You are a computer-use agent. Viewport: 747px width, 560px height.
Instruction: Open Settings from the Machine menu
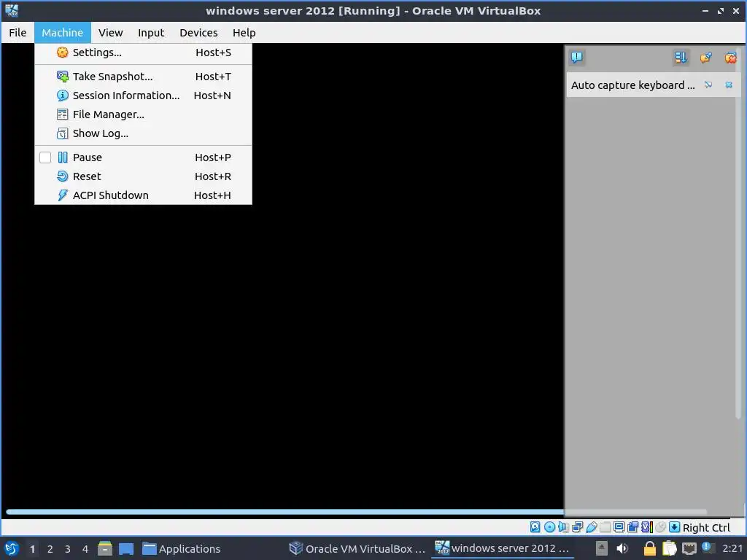[143, 52]
